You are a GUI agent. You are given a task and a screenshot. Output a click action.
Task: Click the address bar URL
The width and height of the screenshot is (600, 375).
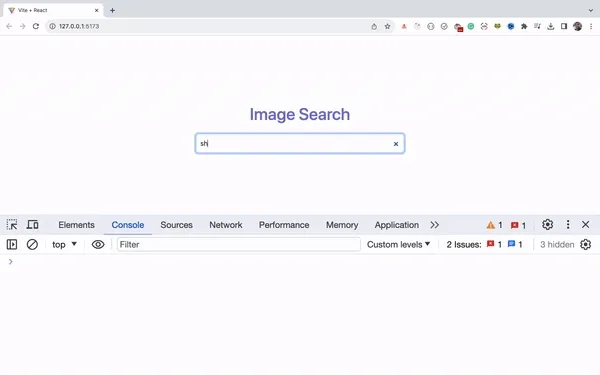[79, 26]
